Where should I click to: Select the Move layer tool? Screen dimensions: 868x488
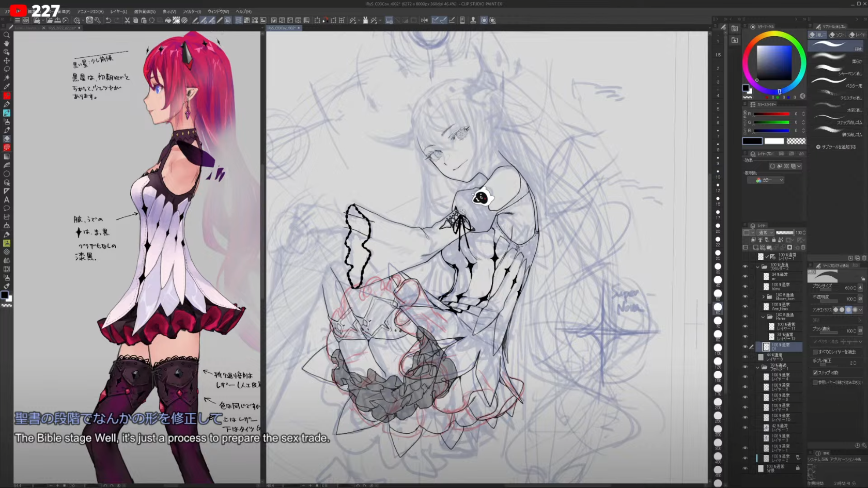click(7, 61)
